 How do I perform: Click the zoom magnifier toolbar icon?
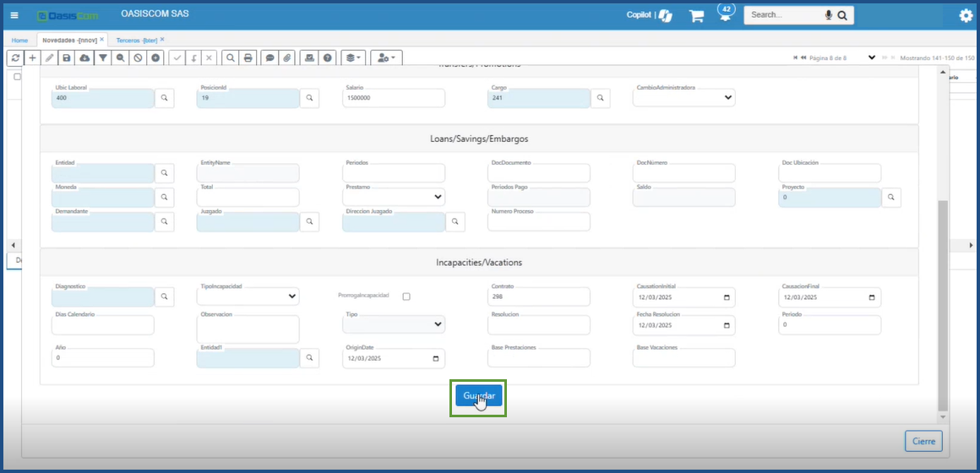pos(121,57)
